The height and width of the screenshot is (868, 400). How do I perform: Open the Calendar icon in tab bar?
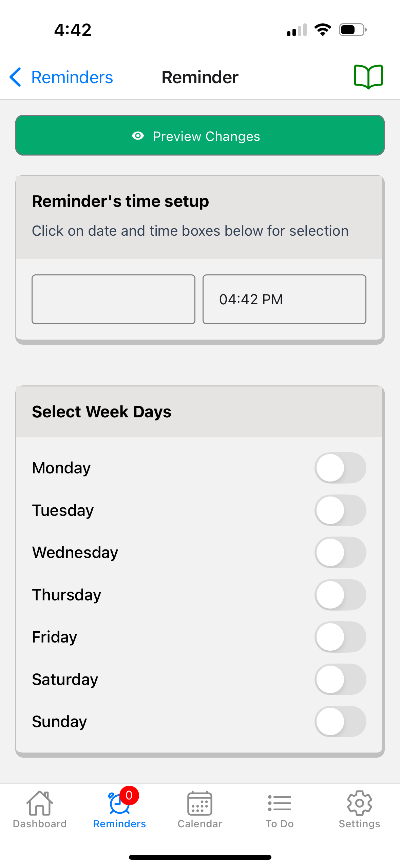[x=200, y=803]
